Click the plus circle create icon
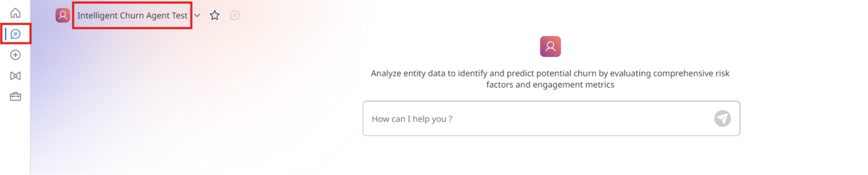This screenshot has width=868, height=175. [16, 55]
